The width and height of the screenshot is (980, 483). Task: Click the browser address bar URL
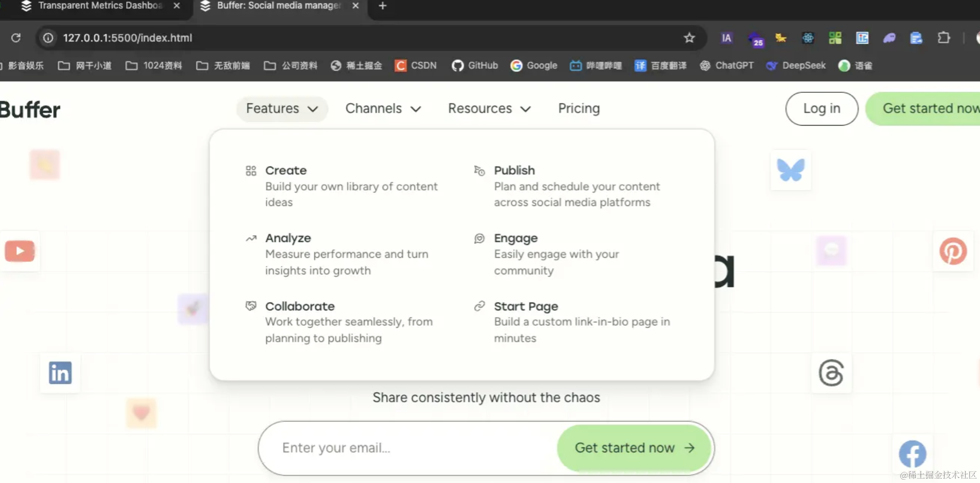pos(128,38)
